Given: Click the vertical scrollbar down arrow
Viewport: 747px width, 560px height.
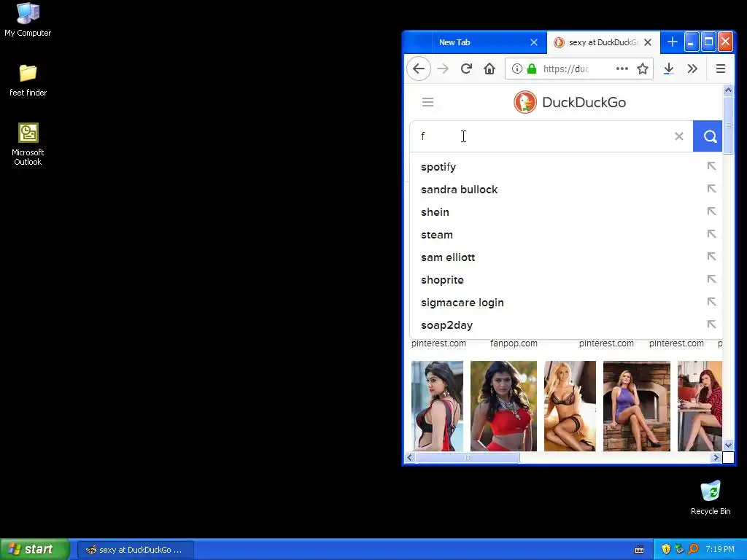Looking at the screenshot, I should tap(728, 446).
